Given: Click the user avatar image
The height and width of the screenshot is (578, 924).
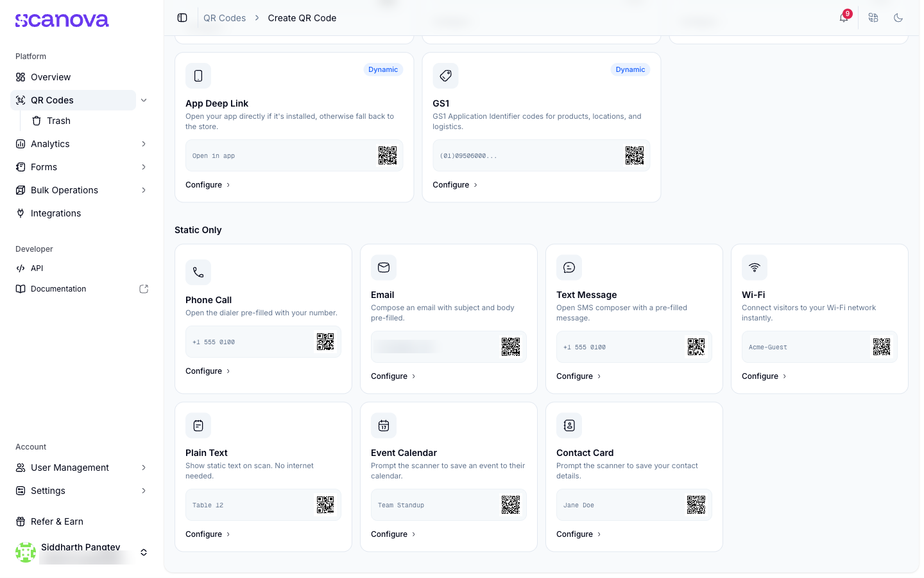Looking at the screenshot, I should click(x=26, y=552).
